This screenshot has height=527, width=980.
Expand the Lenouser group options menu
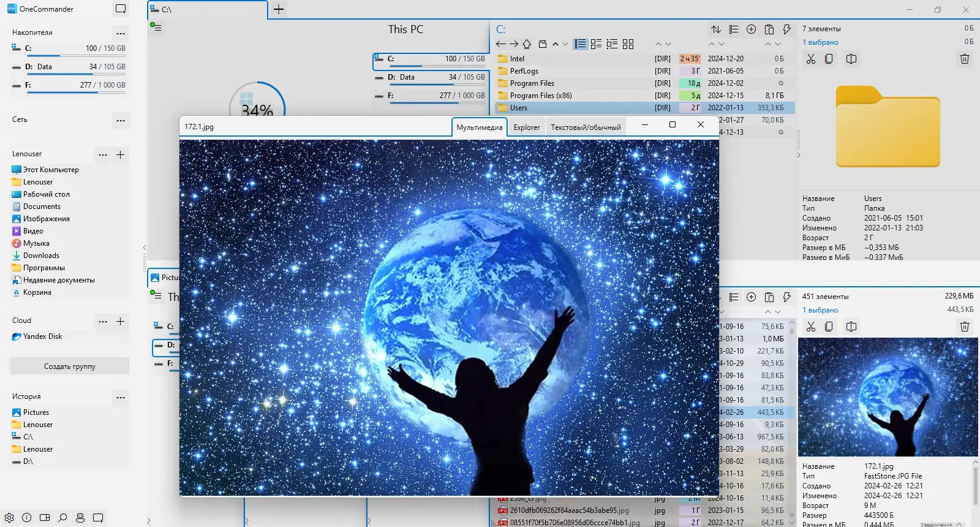[x=103, y=154]
